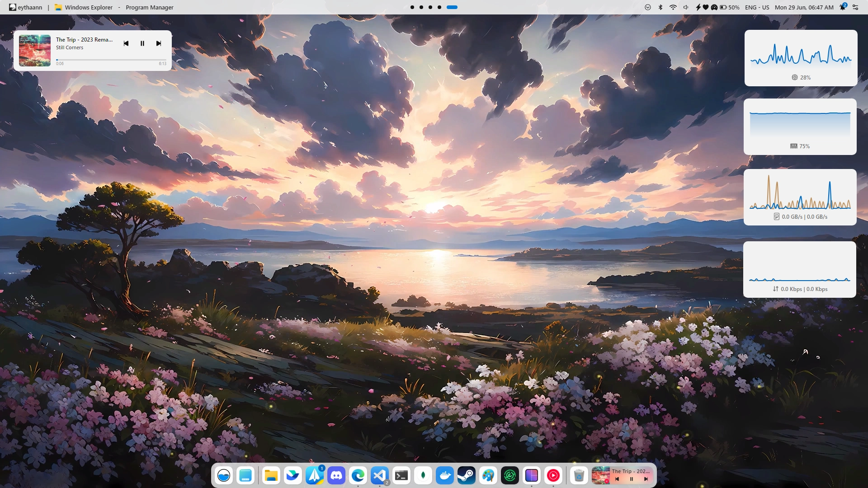Screen dimensions: 868x488
Task: Launch Discord from the dock
Action: tap(336, 475)
